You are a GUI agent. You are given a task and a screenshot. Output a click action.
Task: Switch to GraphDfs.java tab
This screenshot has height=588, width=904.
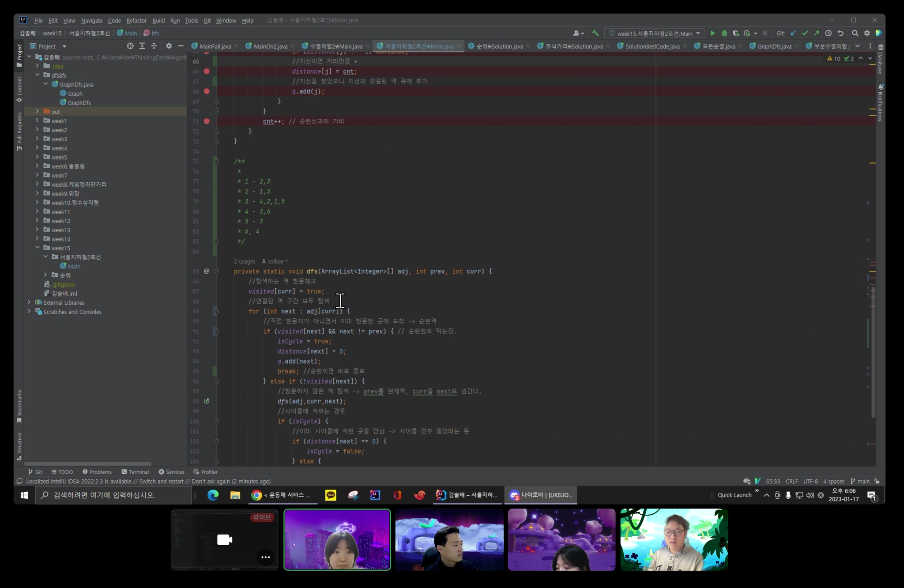tap(774, 46)
